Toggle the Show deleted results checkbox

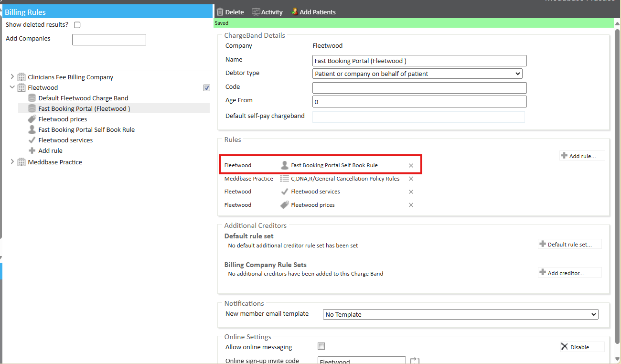[x=77, y=25]
